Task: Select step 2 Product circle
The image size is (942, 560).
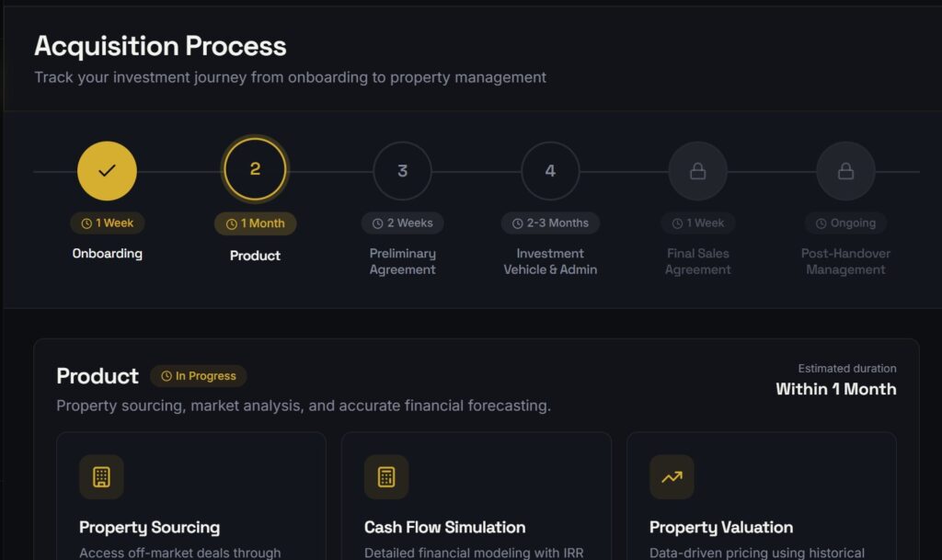Action: 255,169
